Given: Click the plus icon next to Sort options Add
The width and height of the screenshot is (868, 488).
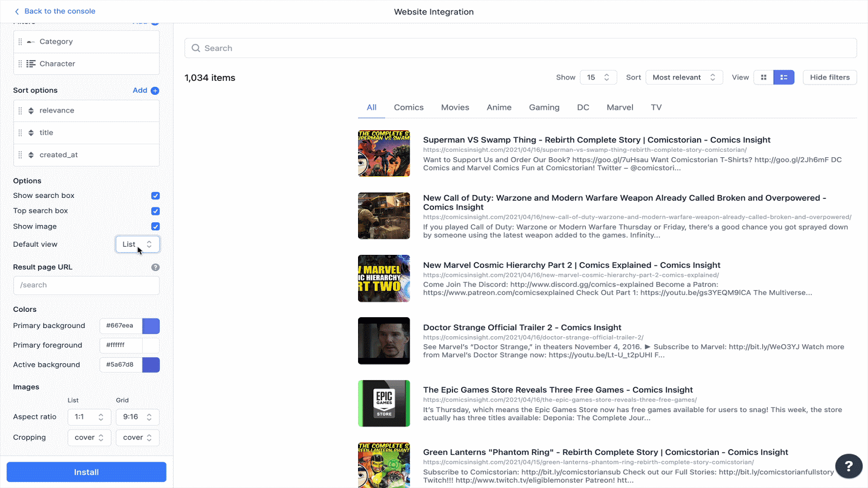Looking at the screenshot, I should [155, 91].
